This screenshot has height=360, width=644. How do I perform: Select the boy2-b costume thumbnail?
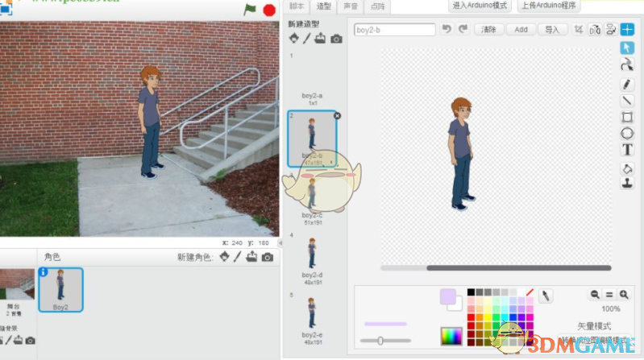pos(312,139)
